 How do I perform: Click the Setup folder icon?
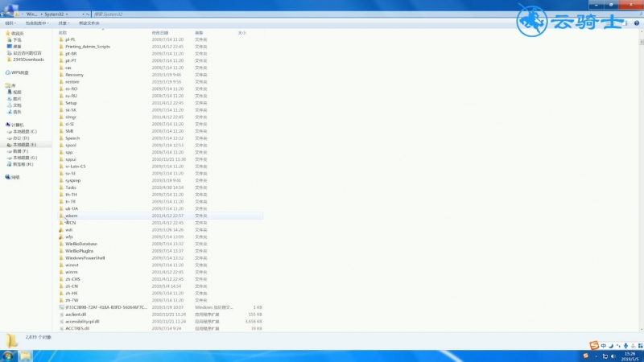pyautogui.click(x=62, y=103)
